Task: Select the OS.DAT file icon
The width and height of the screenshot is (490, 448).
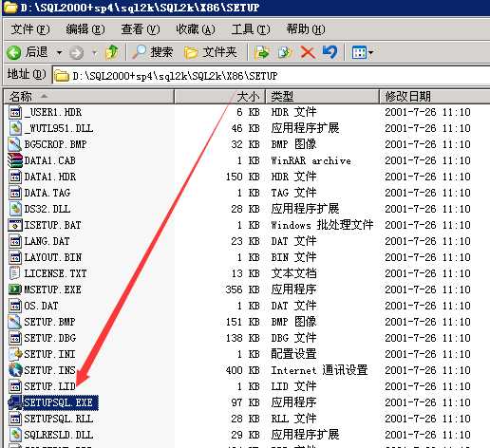Action: (x=15, y=306)
